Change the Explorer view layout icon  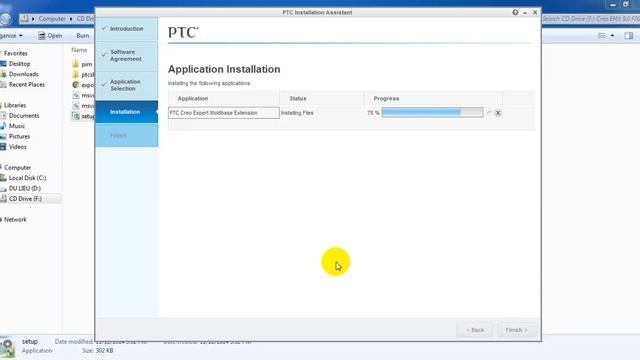click(x=602, y=36)
